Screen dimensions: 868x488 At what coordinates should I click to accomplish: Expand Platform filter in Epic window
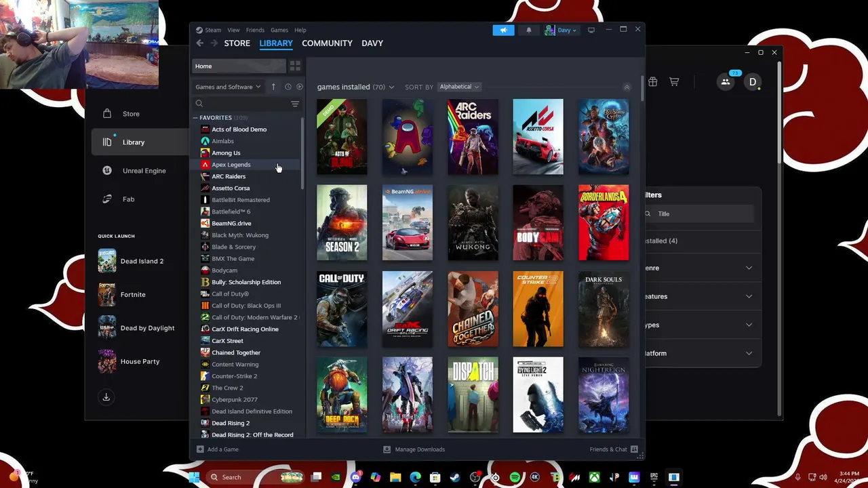(749, 353)
